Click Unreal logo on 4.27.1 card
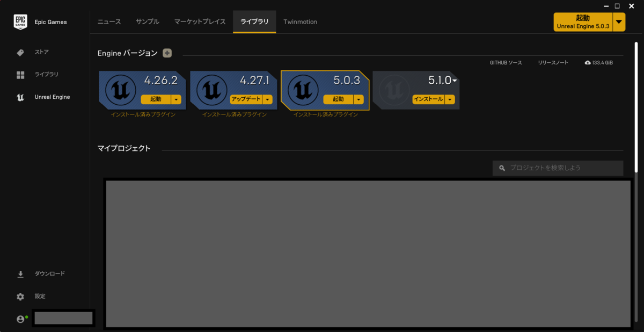 pos(212,90)
